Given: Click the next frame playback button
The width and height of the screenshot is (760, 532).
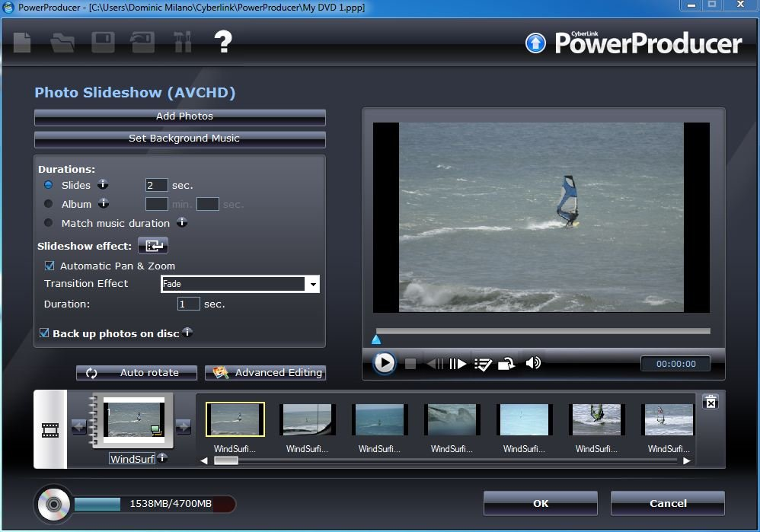Looking at the screenshot, I should coord(458,364).
